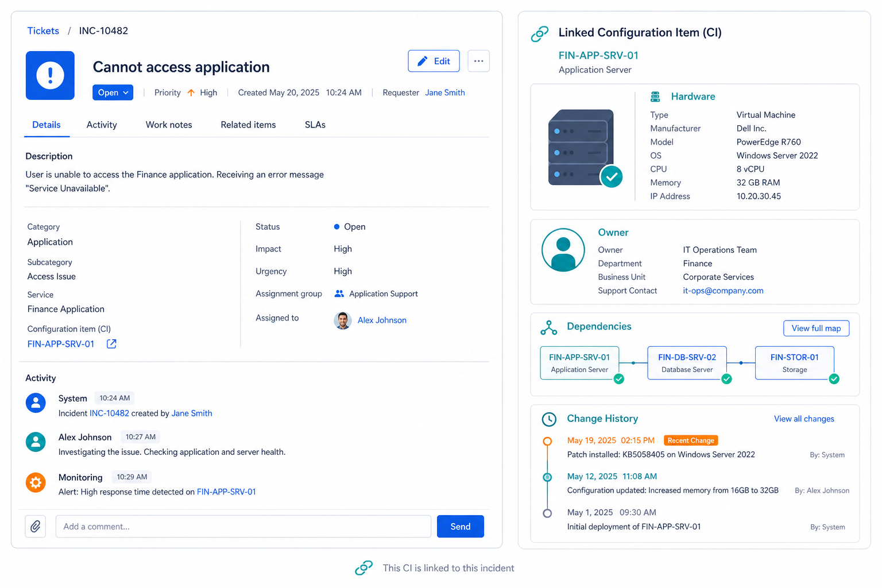Click IP address value 10.20.30.45
Viewport: 882px width, 588px height.
pos(759,196)
